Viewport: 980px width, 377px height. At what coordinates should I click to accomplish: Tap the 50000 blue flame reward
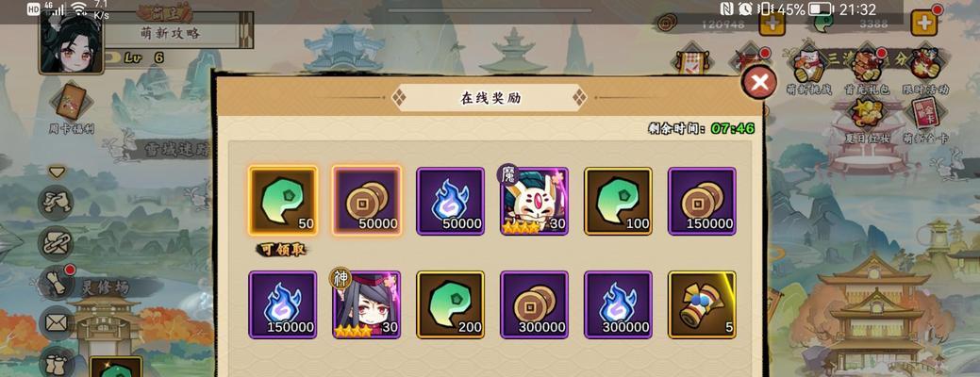(451, 201)
